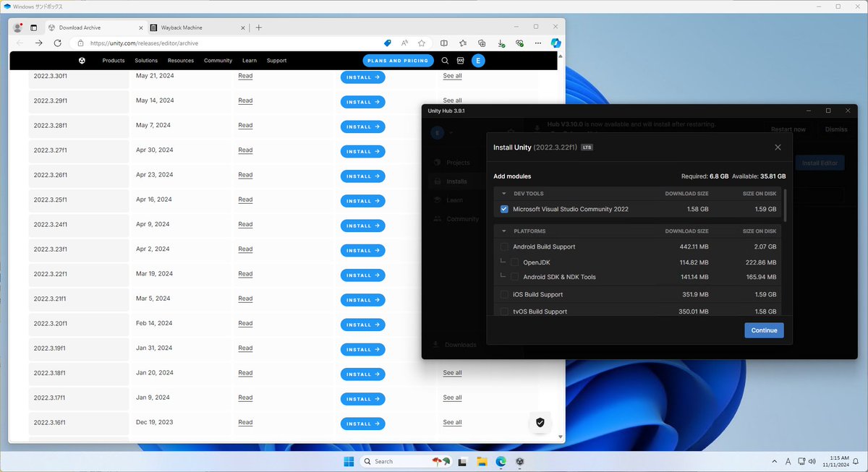The width and height of the screenshot is (868, 472).
Task: Click the browser forward arrow icon
Action: tap(39, 43)
